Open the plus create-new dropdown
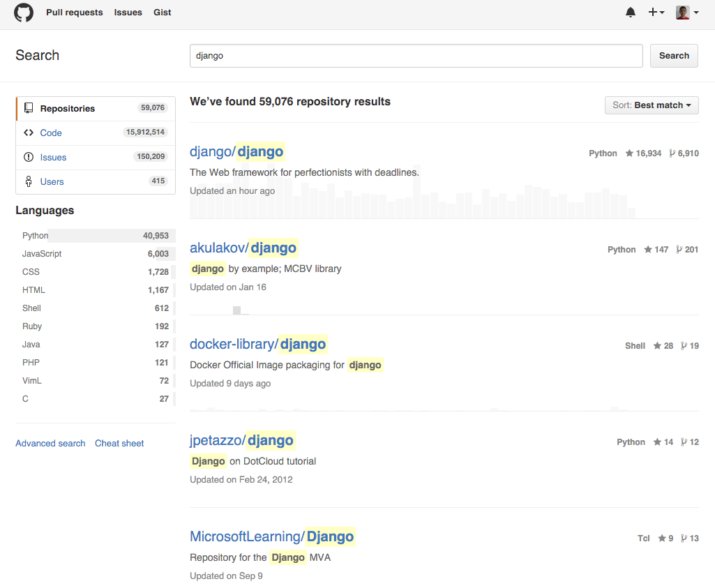 click(656, 13)
